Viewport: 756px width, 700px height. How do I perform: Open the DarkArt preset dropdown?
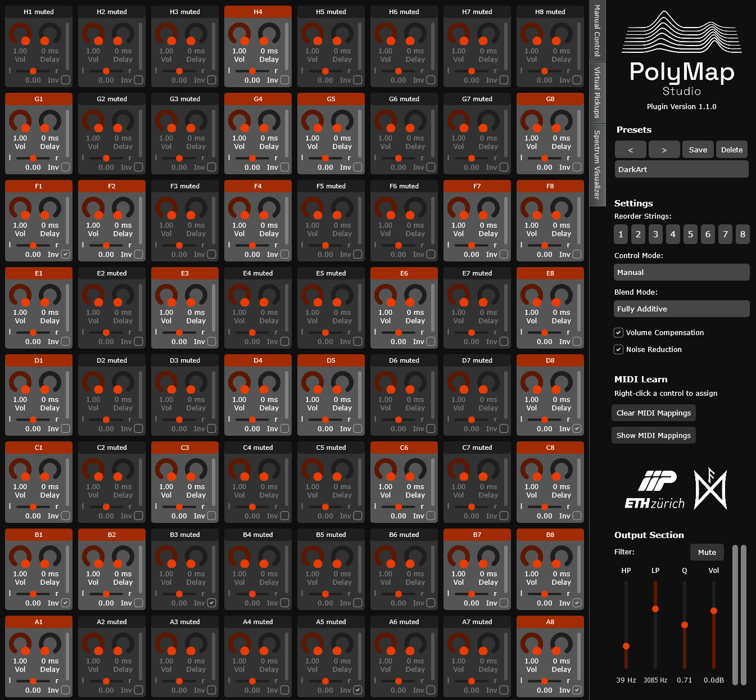pos(681,169)
